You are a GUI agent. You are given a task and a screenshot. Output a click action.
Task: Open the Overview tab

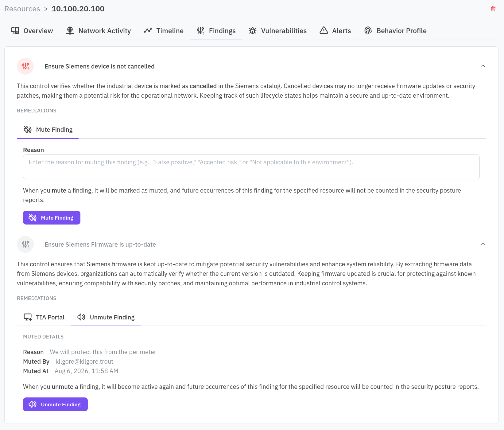(x=32, y=31)
